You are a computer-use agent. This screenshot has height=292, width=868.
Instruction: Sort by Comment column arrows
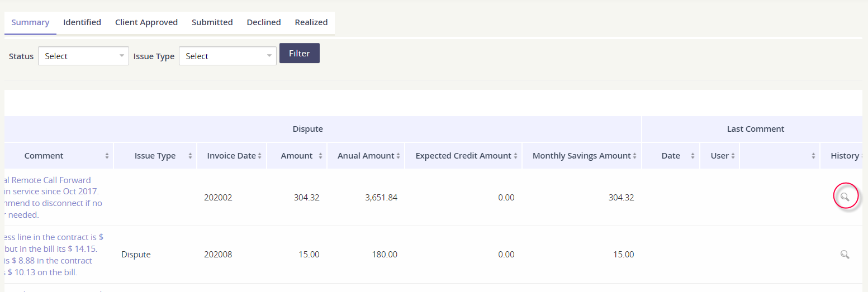(x=107, y=156)
